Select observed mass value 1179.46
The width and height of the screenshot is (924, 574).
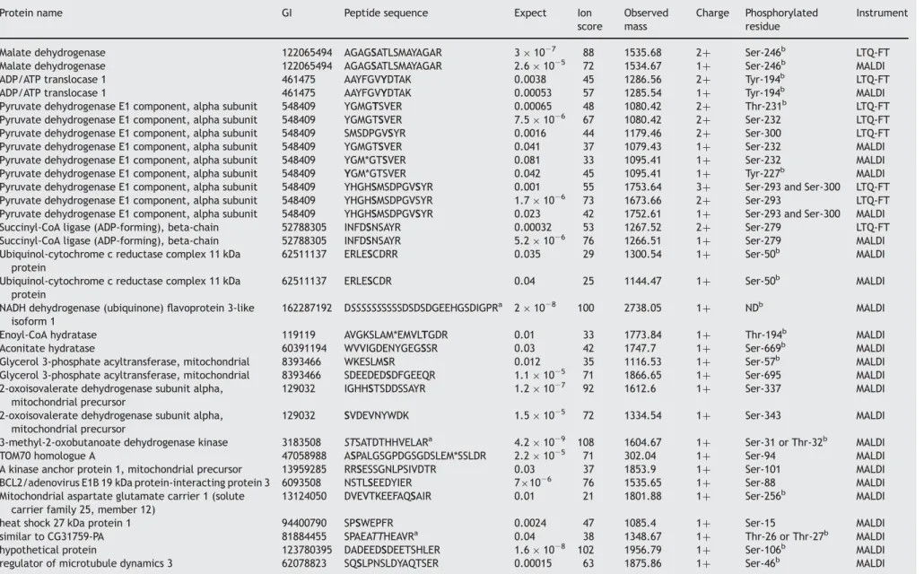click(642, 134)
